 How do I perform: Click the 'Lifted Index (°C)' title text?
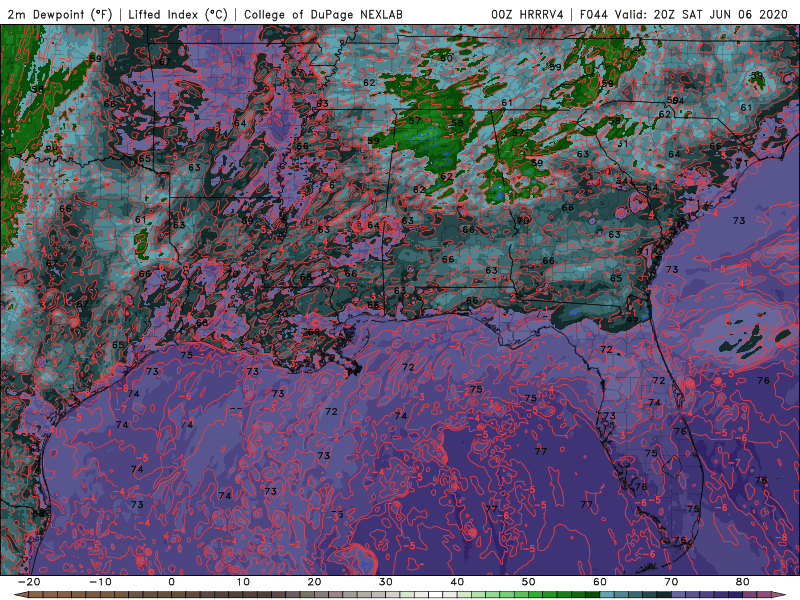pos(178,14)
